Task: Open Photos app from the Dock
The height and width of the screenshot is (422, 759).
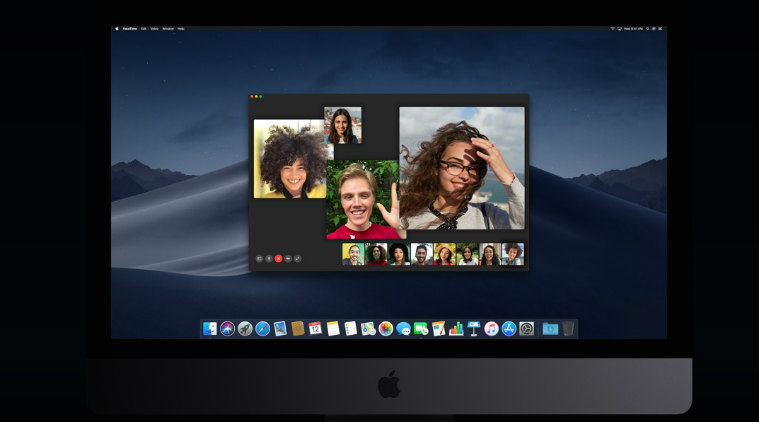Action: (x=386, y=328)
